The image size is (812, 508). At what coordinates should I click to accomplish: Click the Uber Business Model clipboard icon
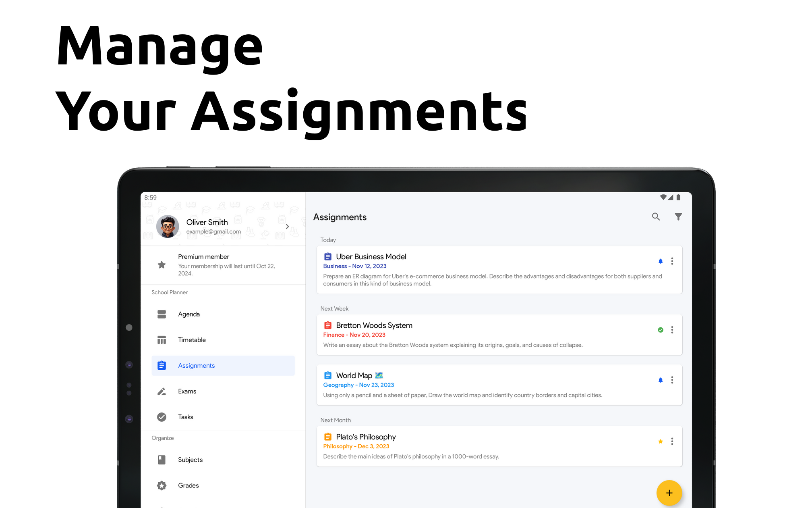pos(328,256)
